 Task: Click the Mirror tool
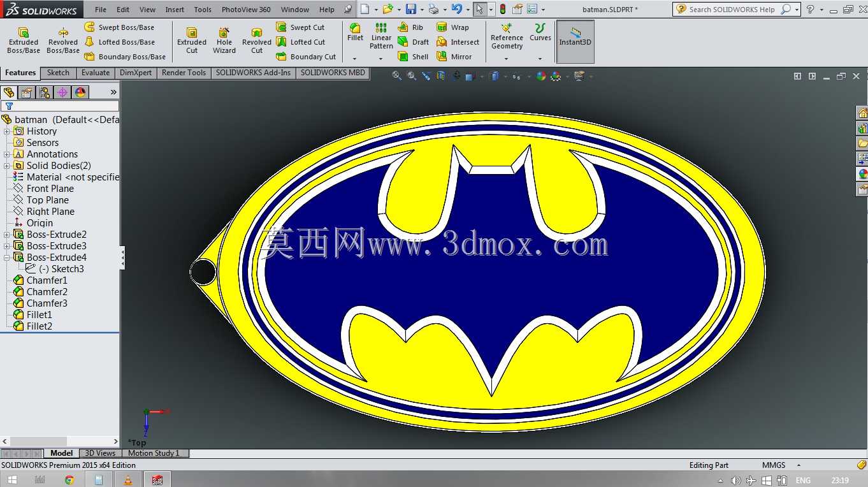coord(454,57)
